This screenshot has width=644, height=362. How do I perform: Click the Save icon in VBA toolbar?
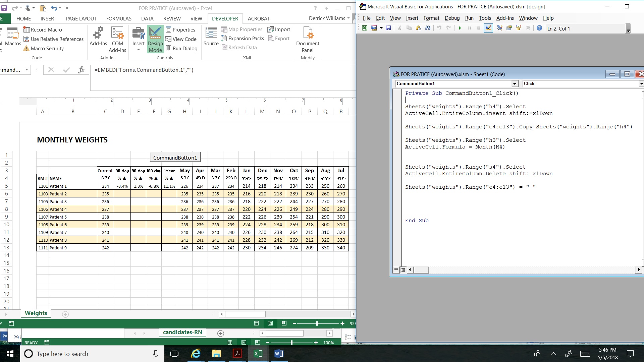388,28
